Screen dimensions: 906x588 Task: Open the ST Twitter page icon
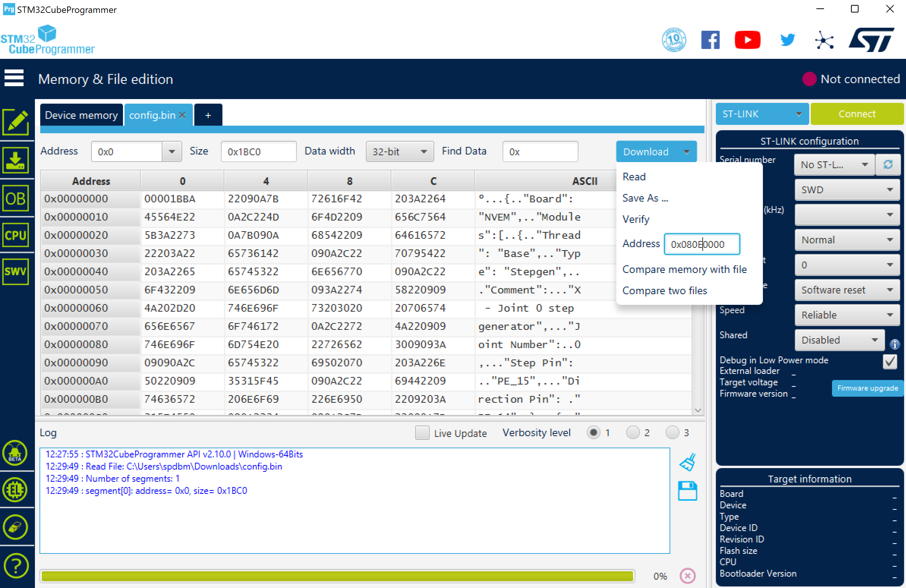tap(787, 39)
